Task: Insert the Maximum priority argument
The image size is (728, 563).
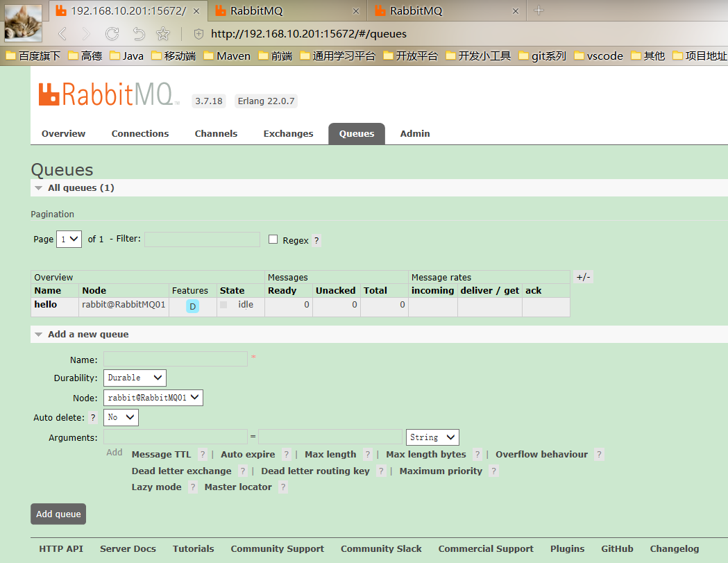Action: [x=441, y=471]
